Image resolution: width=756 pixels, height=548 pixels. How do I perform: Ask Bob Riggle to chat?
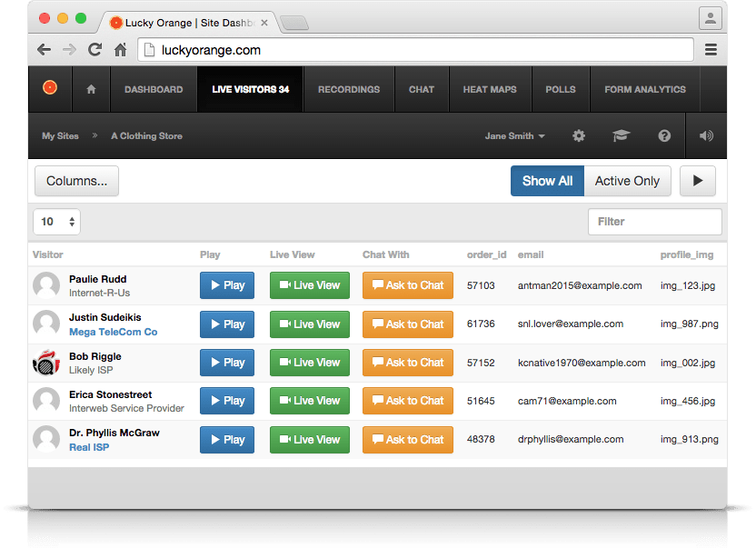tap(408, 363)
